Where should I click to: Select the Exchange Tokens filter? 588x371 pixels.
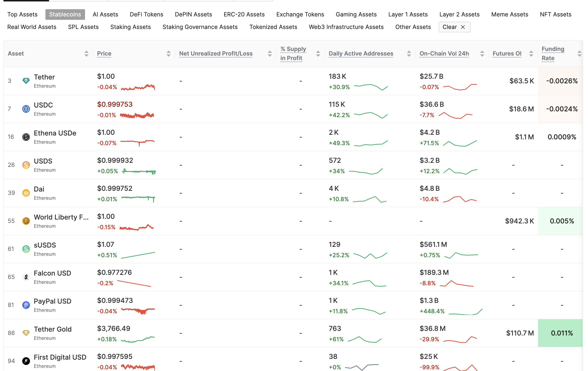click(x=300, y=14)
